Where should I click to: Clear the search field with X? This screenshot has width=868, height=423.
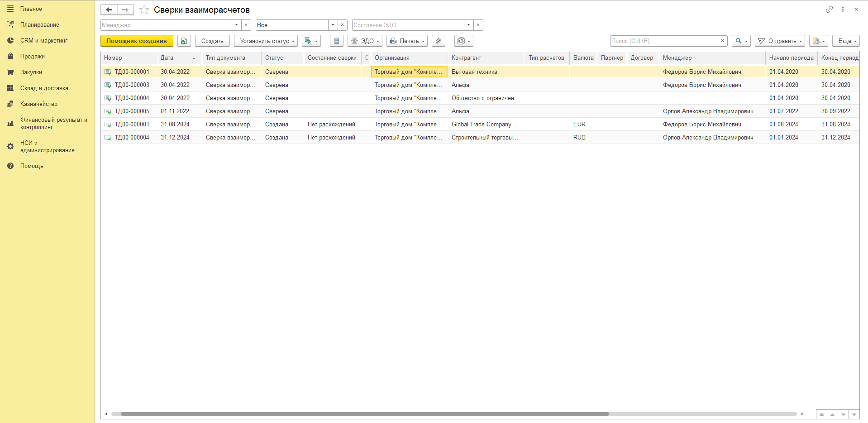[x=723, y=41]
